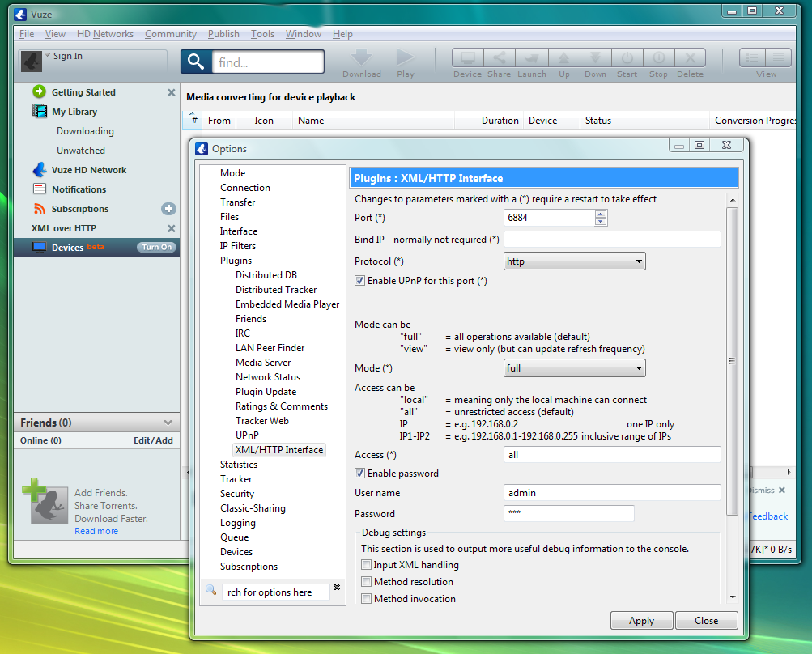Viewport: 812px width, 654px height.
Task: Click the Play toolbar icon
Action: tap(405, 57)
